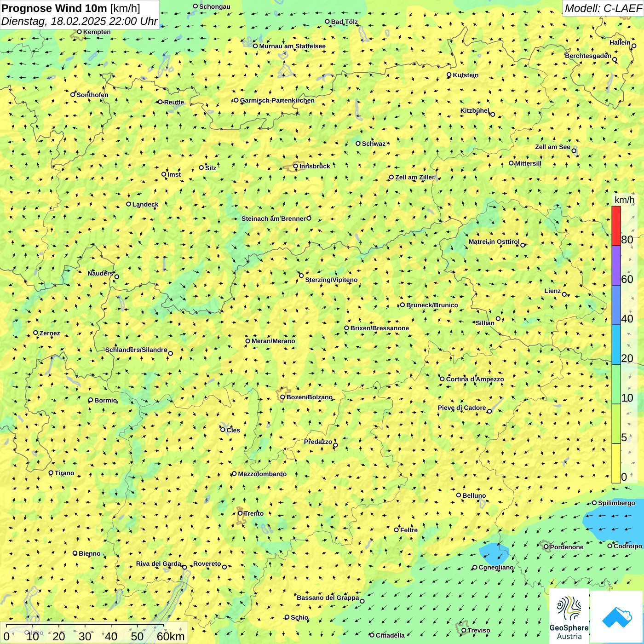Select the Sonthofen label
The image size is (644, 644).
coord(92,95)
